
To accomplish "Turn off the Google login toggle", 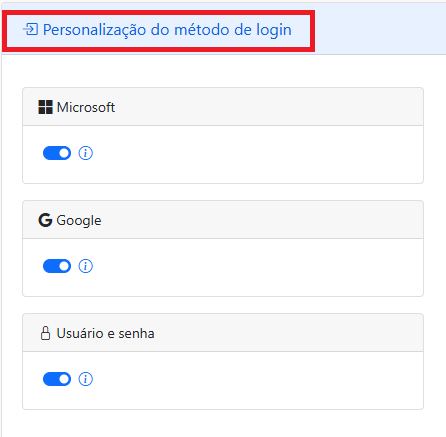I will (57, 266).
